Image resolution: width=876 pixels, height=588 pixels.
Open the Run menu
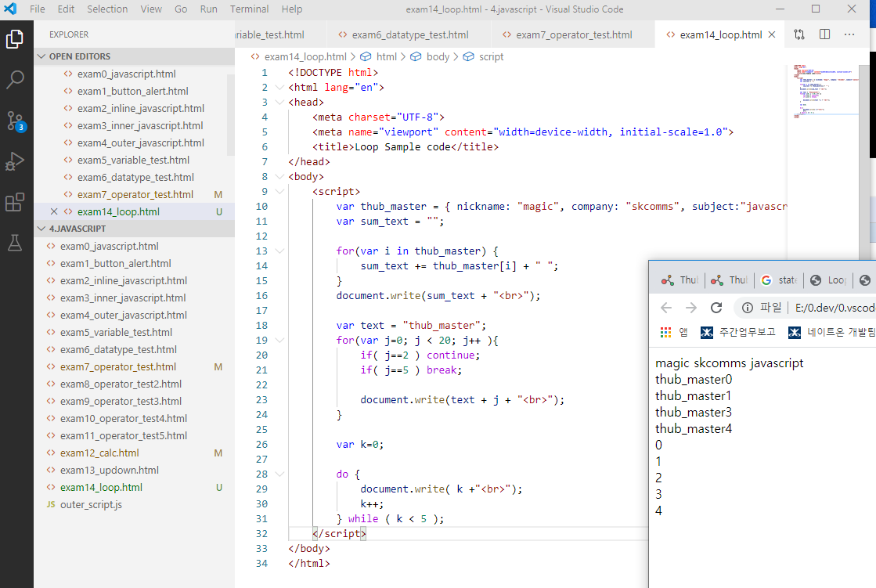coord(208,9)
